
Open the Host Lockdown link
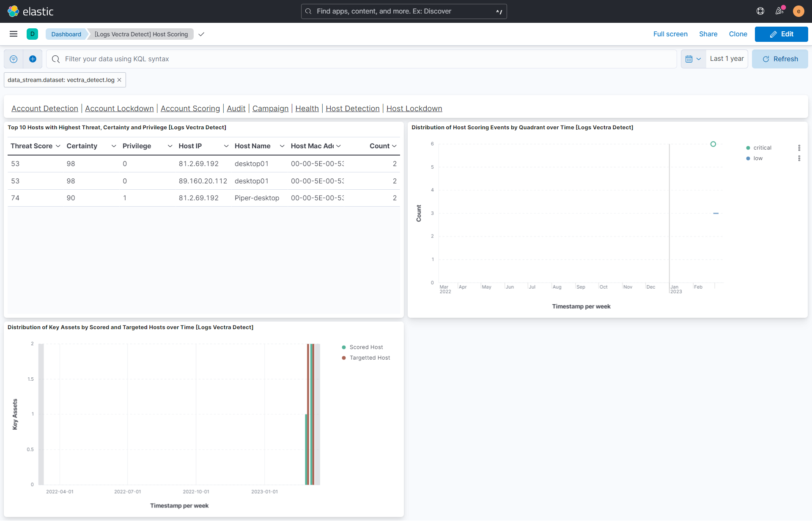(414, 109)
